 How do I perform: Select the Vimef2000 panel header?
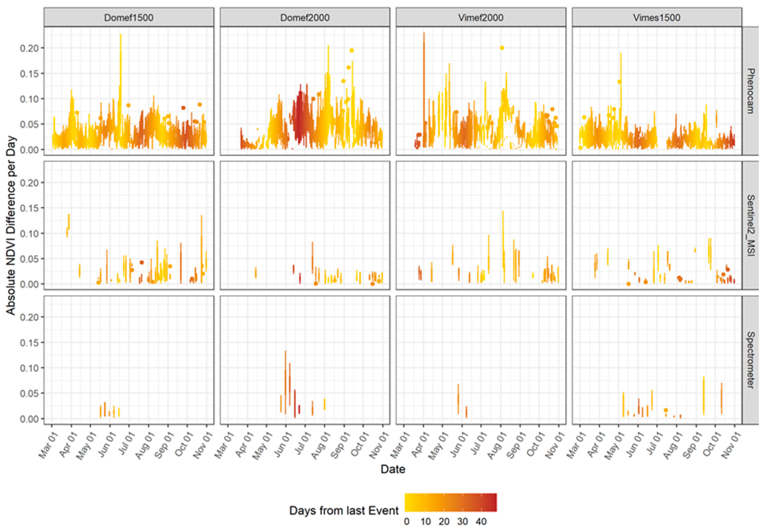pyautogui.click(x=481, y=17)
